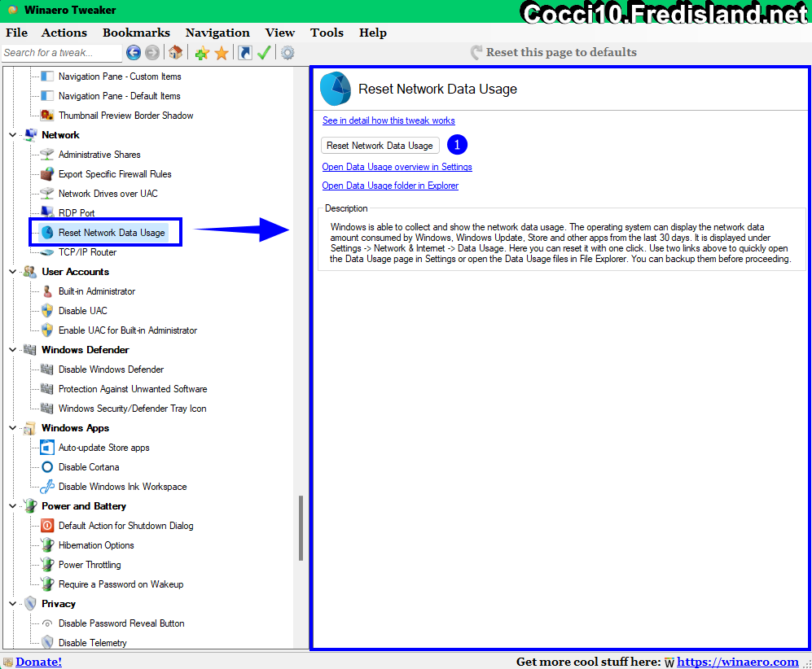Collapse the Privacy category

click(12, 604)
